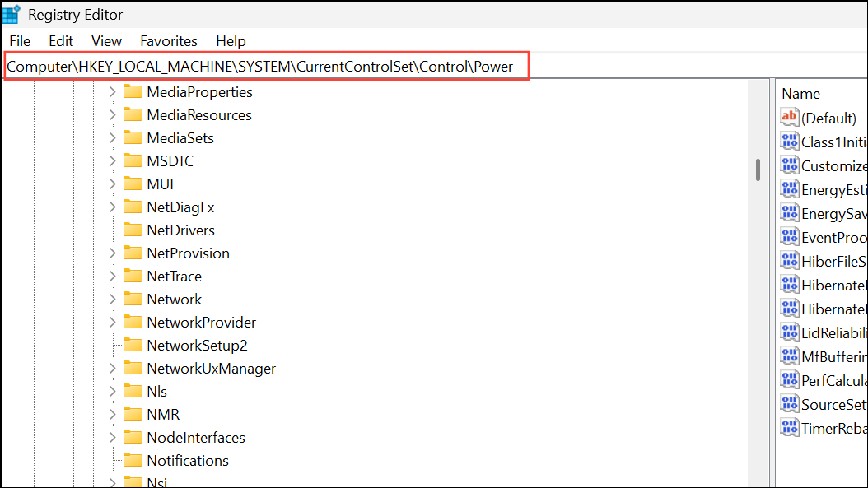Open the Help menu
Image resolution: width=868 pixels, height=488 pixels.
231,41
